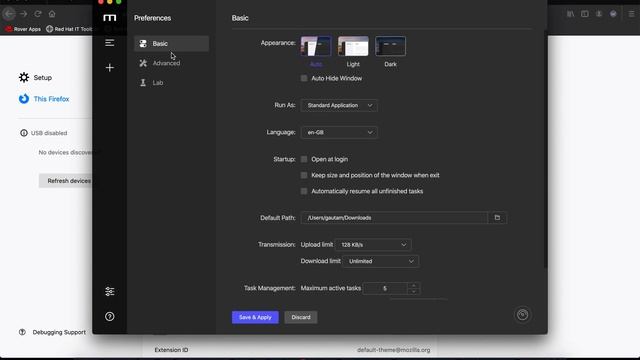640x360 pixels.
Task: Reload page in Firefox toolbar
Action: (38, 14)
